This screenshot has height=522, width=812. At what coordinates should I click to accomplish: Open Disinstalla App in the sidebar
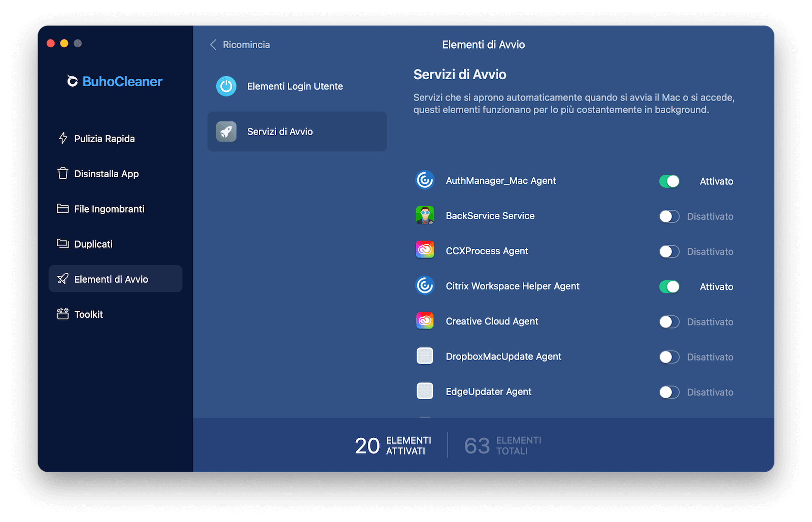tap(115, 173)
